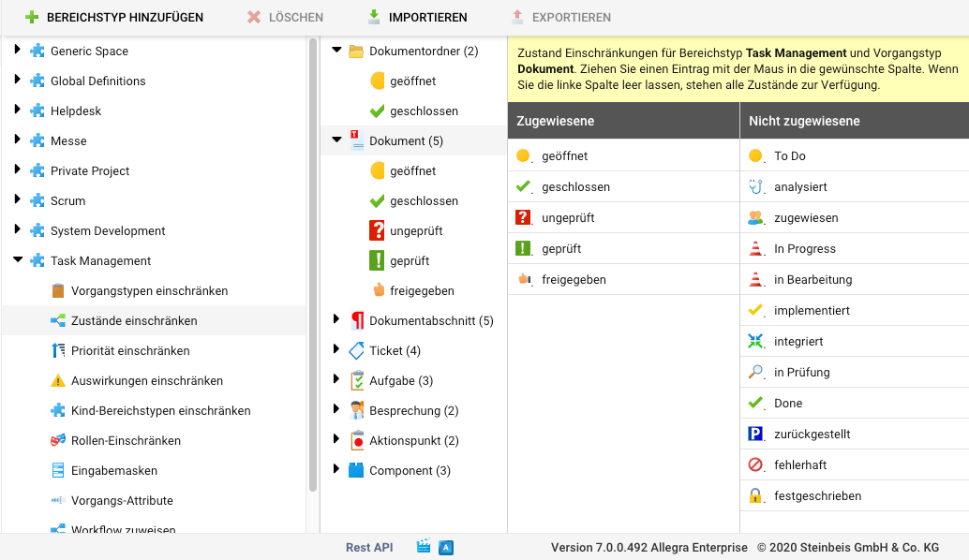Open the Rest API link

[x=369, y=547]
